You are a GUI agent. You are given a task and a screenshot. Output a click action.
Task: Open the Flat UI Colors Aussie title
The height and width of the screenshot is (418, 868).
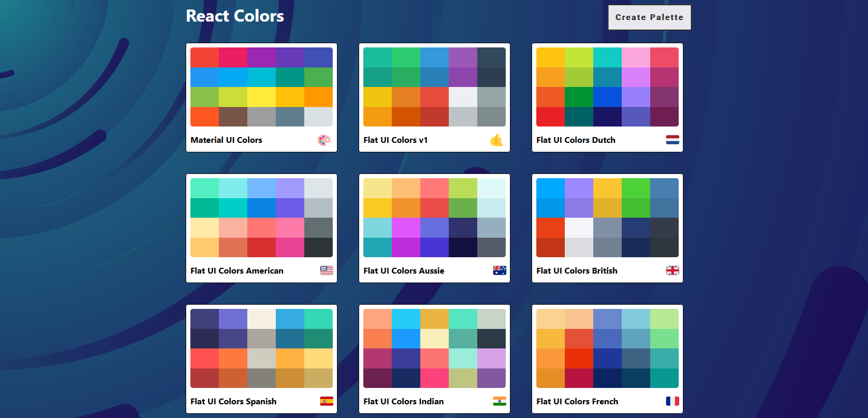pyautogui.click(x=404, y=271)
